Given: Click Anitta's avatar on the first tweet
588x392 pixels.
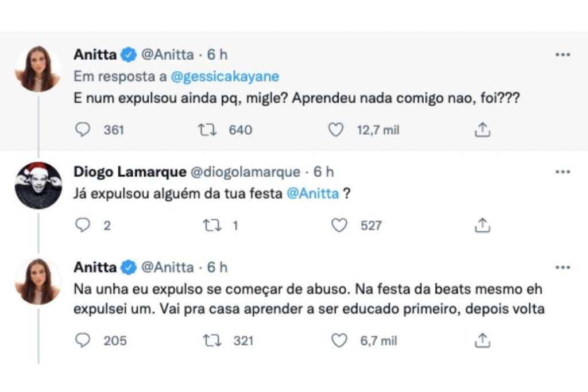Looking at the screenshot, I should tap(38, 68).
